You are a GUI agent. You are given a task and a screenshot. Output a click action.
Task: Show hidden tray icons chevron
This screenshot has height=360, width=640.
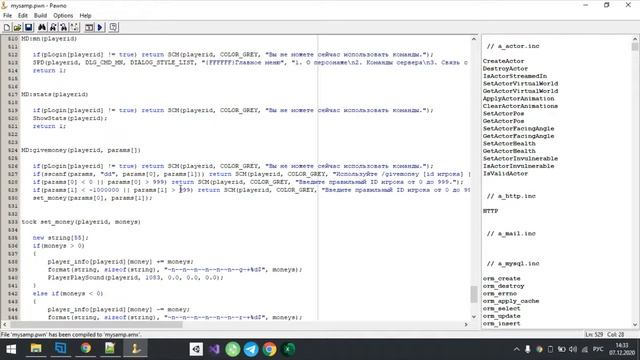[x=516, y=349]
